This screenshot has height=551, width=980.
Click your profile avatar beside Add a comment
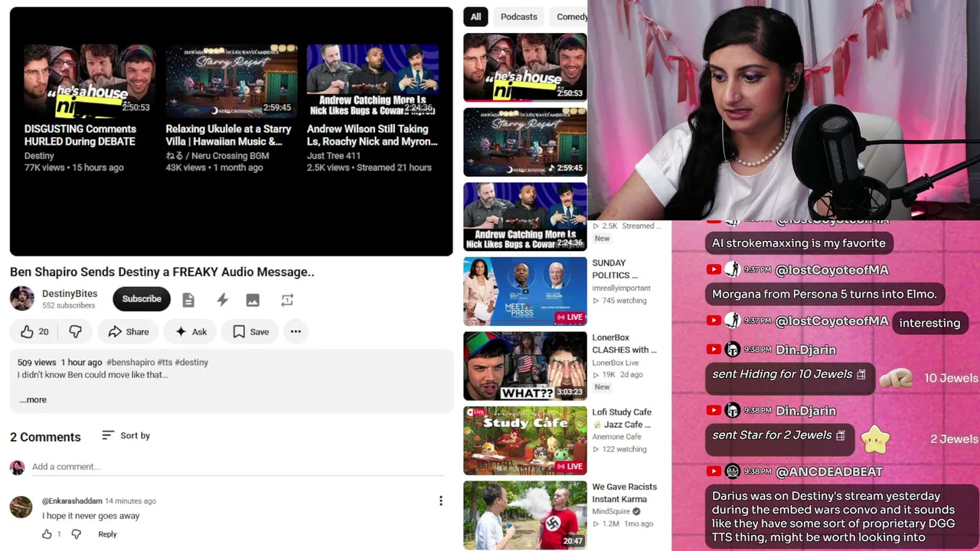17,467
